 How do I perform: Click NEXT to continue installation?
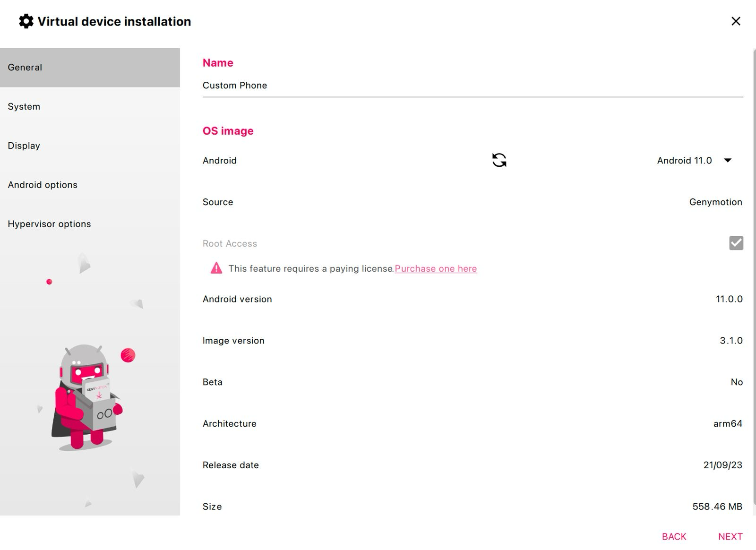(730, 536)
